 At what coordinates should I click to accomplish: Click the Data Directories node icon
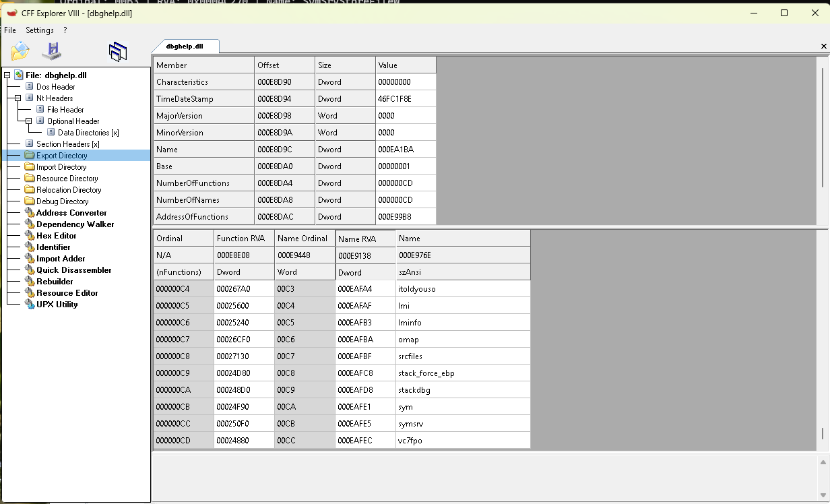coord(51,132)
